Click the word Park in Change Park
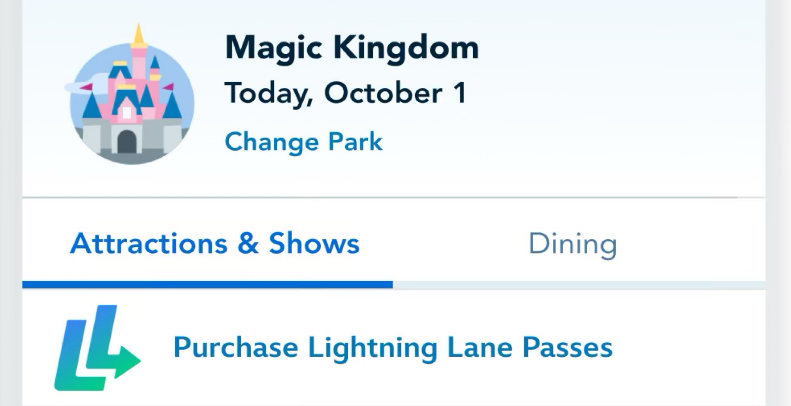791x406 pixels. (x=356, y=141)
